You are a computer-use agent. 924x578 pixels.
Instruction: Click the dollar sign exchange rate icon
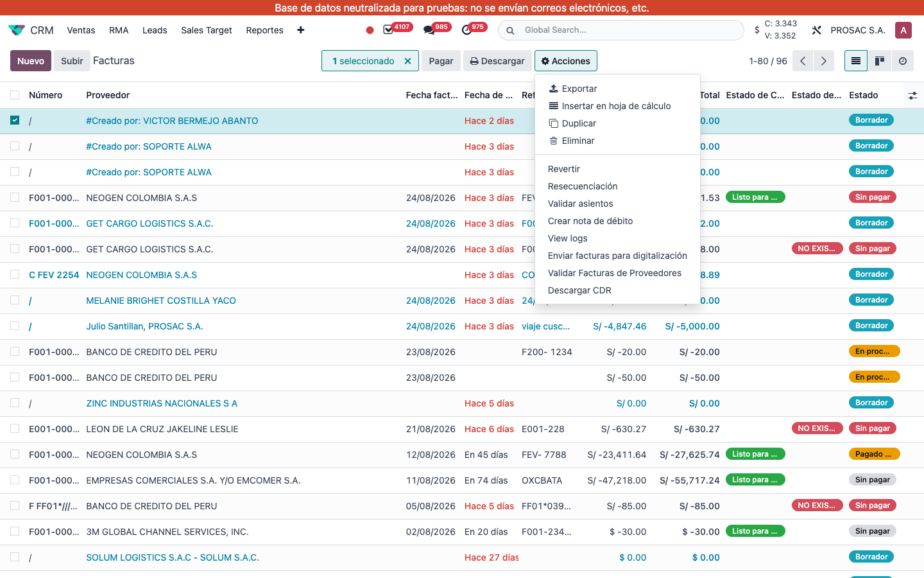[757, 30]
